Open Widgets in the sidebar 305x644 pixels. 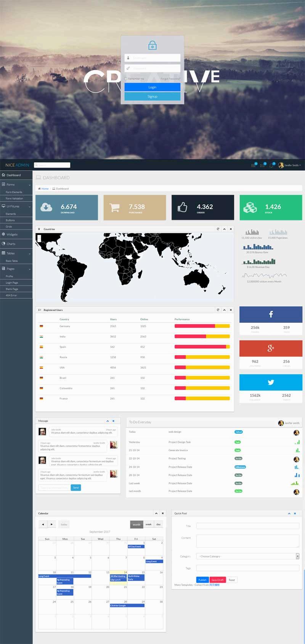click(12, 234)
